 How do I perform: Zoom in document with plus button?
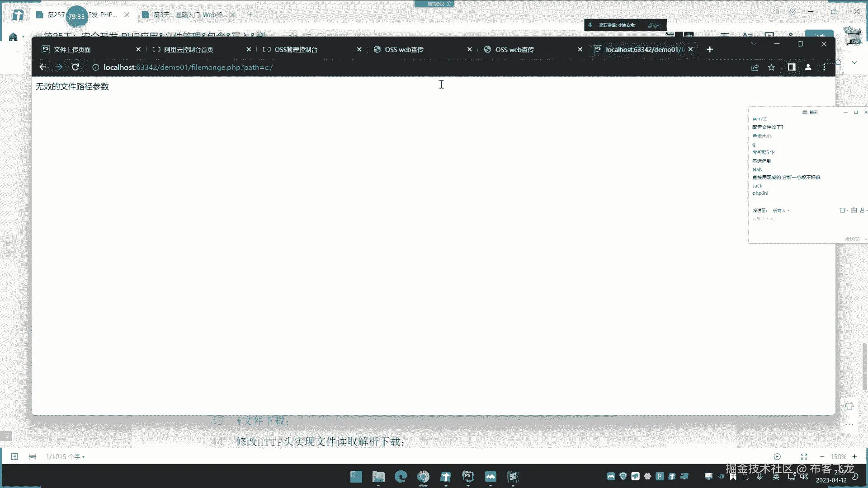coord(854,457)
